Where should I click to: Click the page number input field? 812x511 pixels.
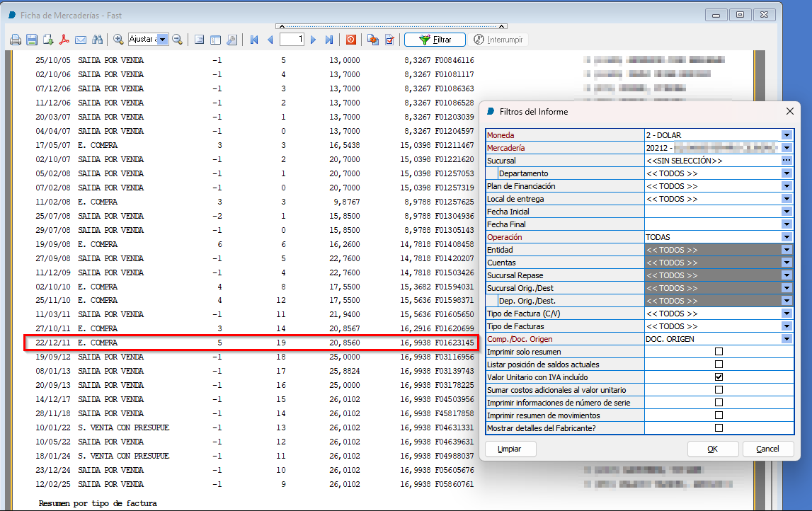(292, 40)
